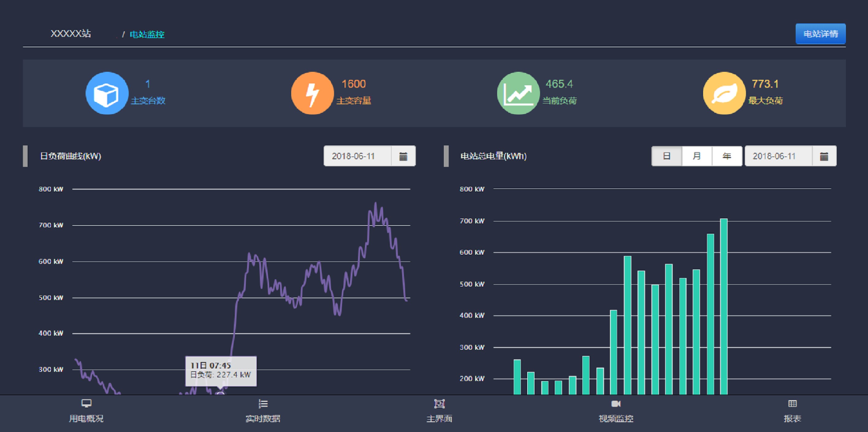Open the 用电概况 monitor icon
The image size is (868, 432).
pos(86,404)
